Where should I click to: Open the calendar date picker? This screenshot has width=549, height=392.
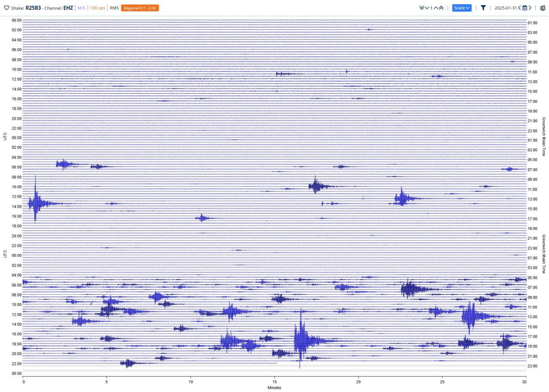[525, 8]
